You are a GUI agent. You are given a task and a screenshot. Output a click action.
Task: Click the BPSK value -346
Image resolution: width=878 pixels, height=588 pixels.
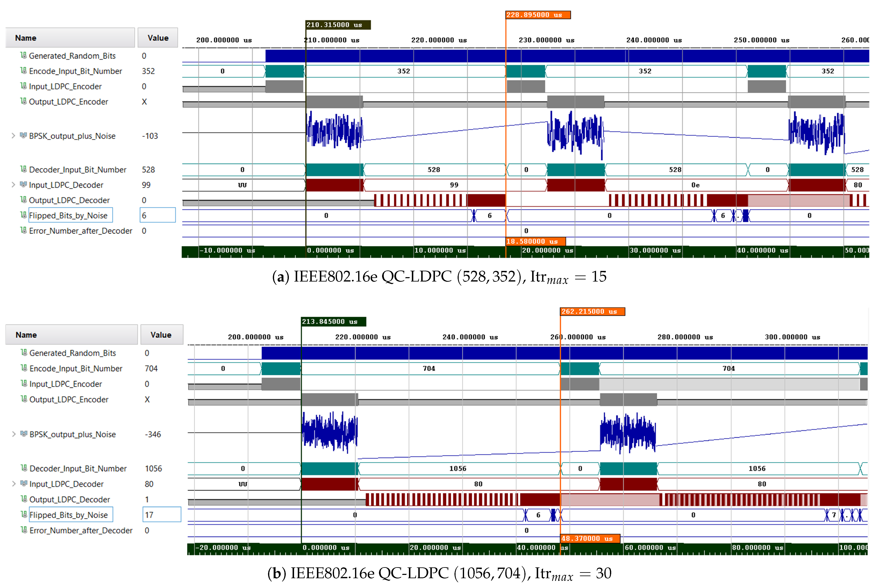153,434
